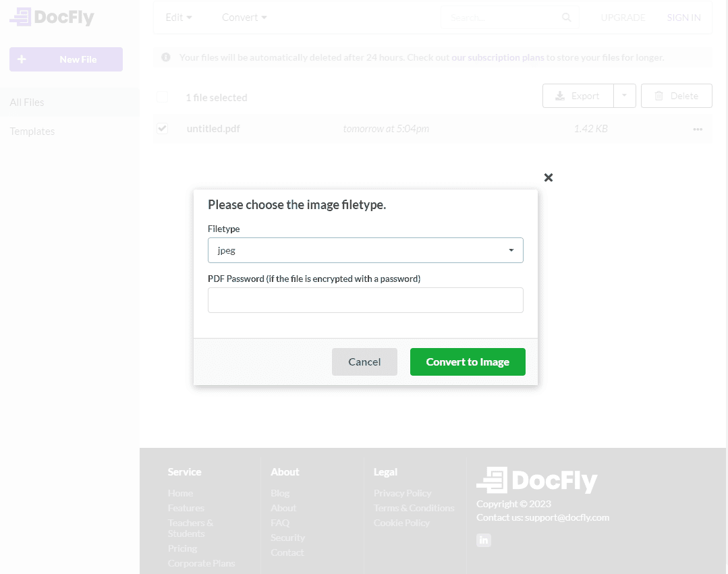The height and width of the screenshot is (574, 728).
Task: Open the Convert dropdown menu
Action: click(x=244, y=18)
